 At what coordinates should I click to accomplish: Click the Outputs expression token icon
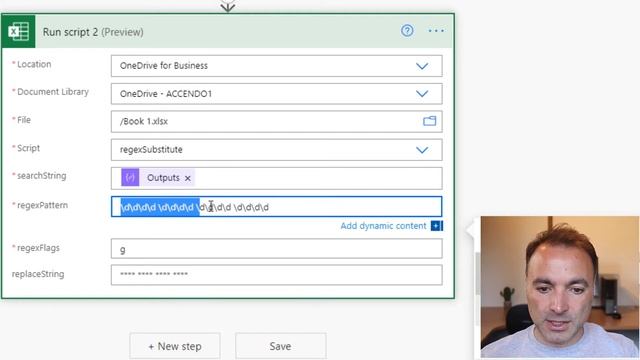tap(130, 178)
